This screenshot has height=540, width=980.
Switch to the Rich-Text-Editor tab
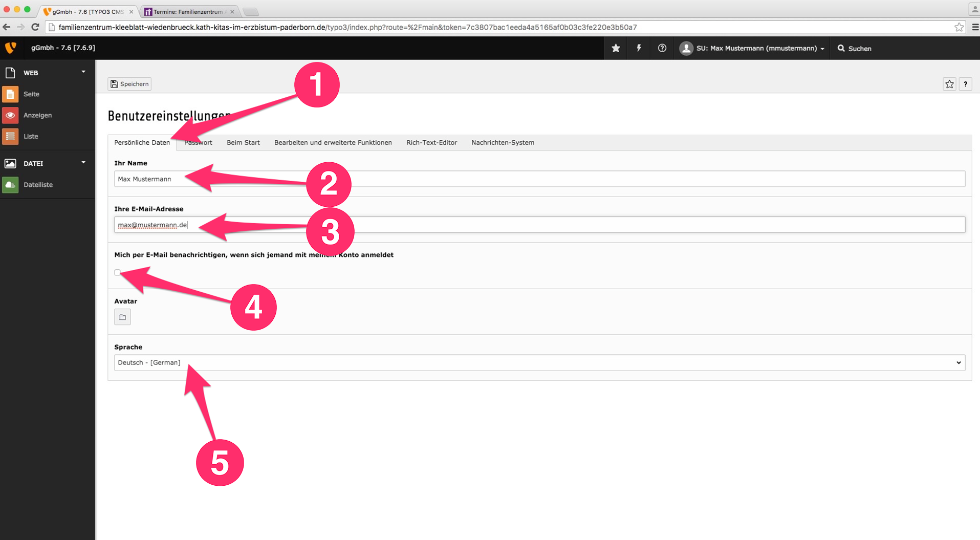tap(431, 143)
